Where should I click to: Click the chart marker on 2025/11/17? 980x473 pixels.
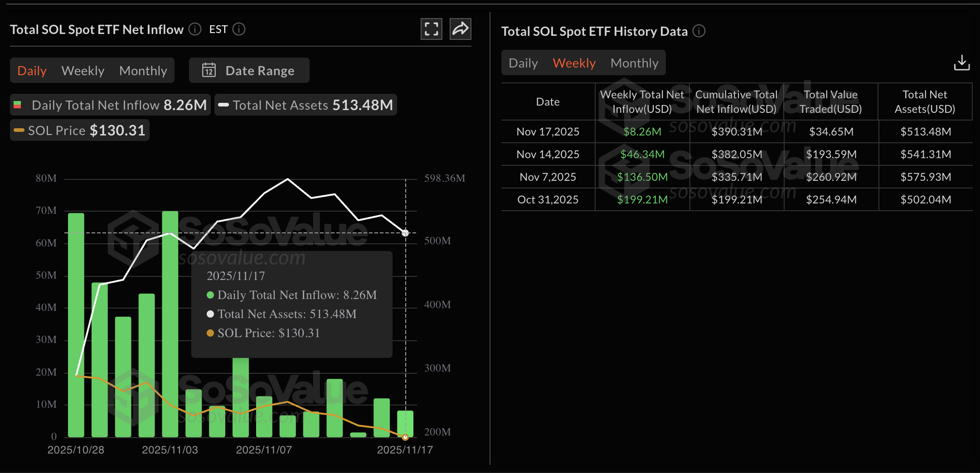click(x=405, y=233)
